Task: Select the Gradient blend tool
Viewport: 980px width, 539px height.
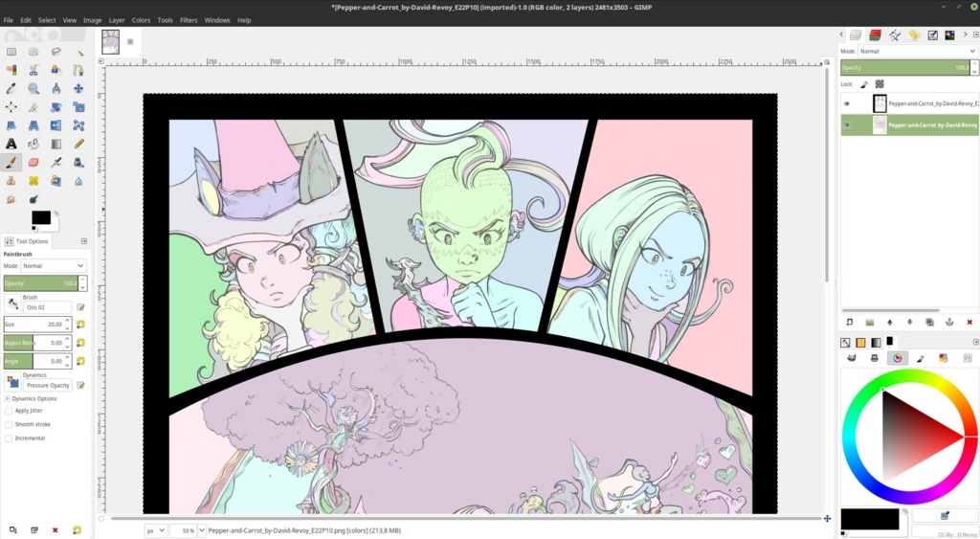Action: point(56,144)
